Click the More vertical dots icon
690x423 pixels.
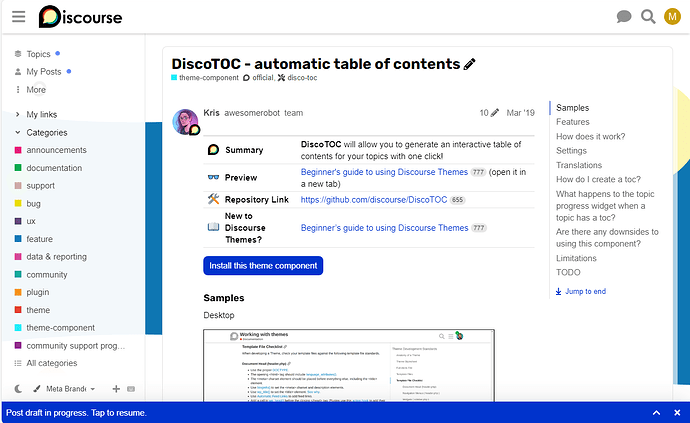(18, 89)
